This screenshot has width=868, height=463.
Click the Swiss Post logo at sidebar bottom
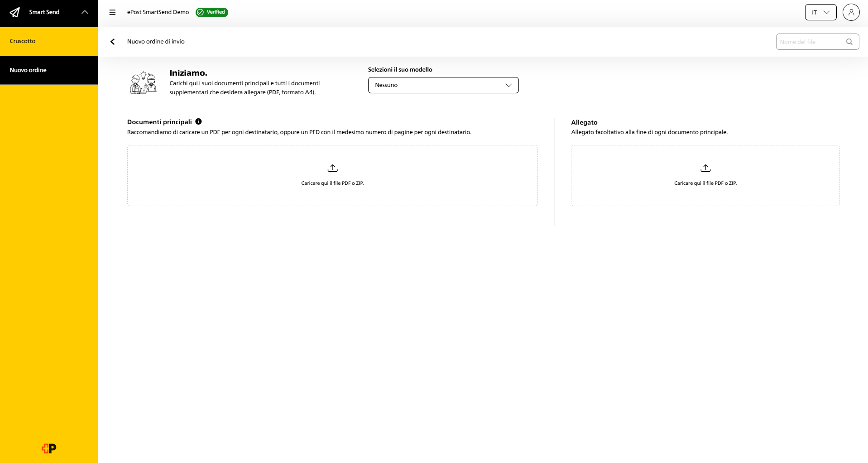[x=48, y=448]
